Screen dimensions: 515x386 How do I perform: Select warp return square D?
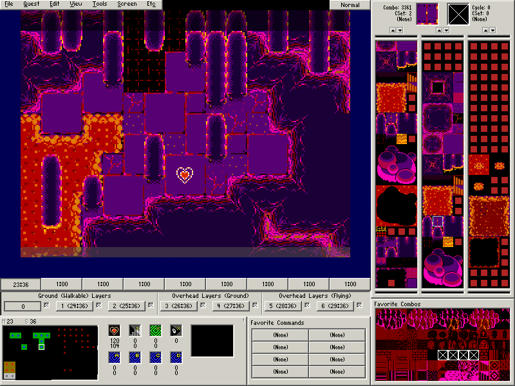(x=176, y=358)
